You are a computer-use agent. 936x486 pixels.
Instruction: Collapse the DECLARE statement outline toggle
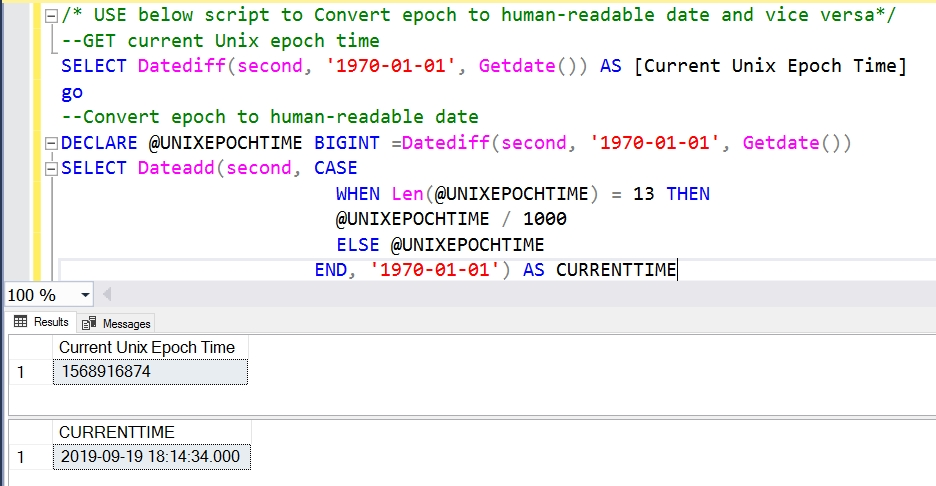pyautogui.click(x=51, y=143)
